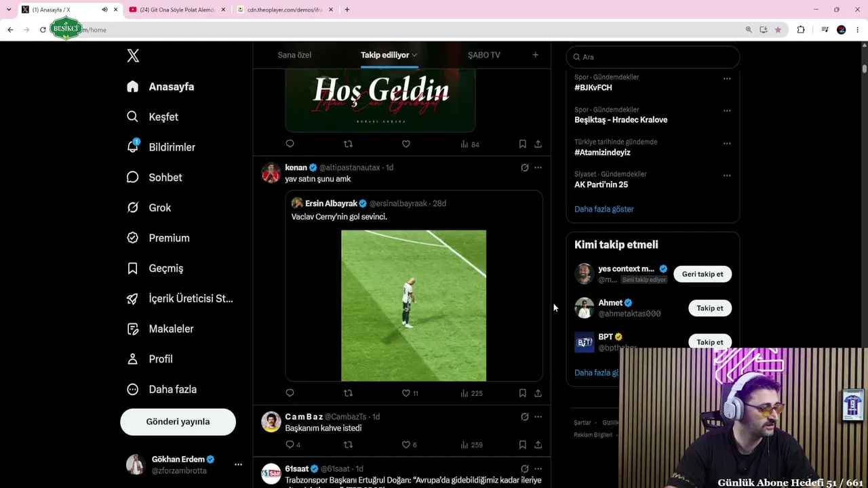Open İçerik Üreticisi Stüdyosu
This screenshot has height=488, width=868.
tap(180, 299)
